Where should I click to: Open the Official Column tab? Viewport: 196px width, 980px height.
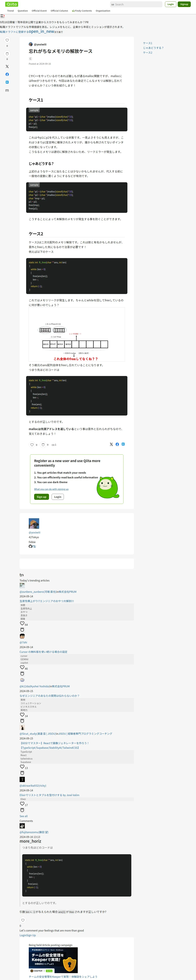click(59, 11)
